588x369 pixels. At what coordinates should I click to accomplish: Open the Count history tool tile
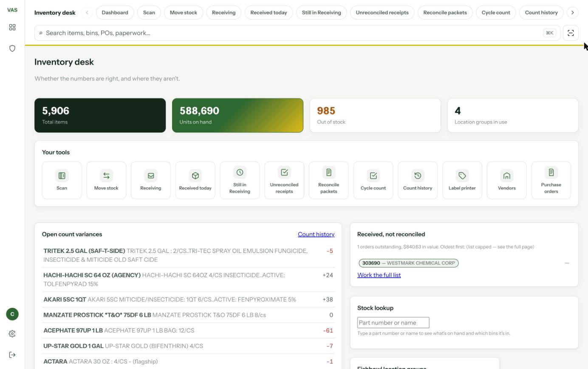418,180
